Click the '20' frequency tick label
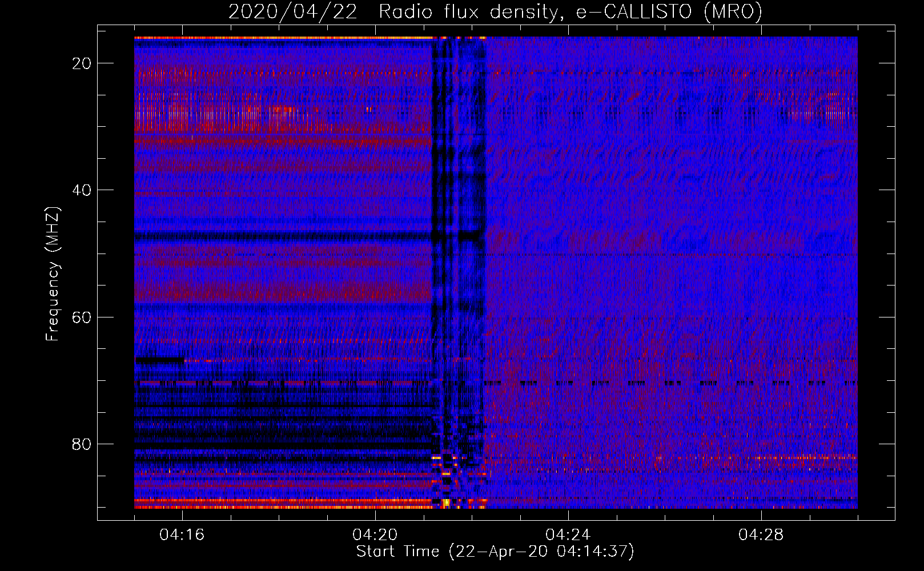924x571 pixels. (82, 63)
